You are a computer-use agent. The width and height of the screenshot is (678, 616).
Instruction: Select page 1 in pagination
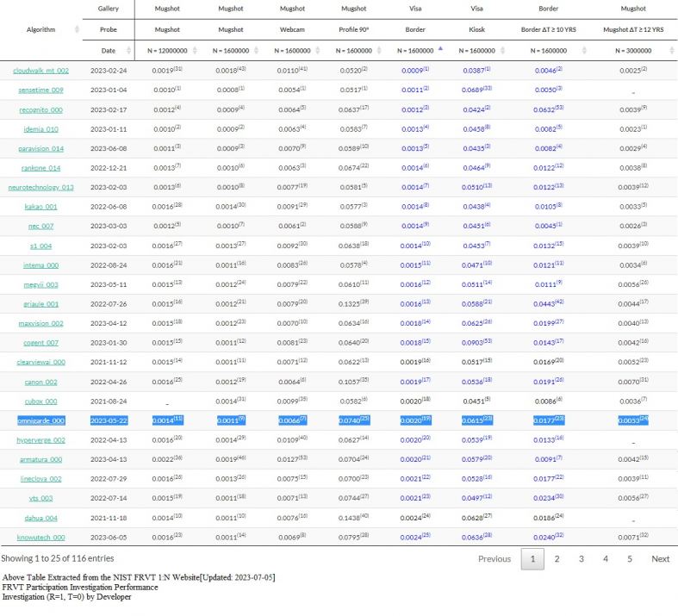(532, 559)
